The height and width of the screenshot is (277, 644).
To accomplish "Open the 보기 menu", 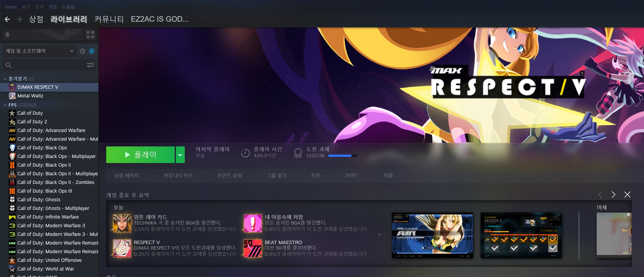I will tap(26, 7).
